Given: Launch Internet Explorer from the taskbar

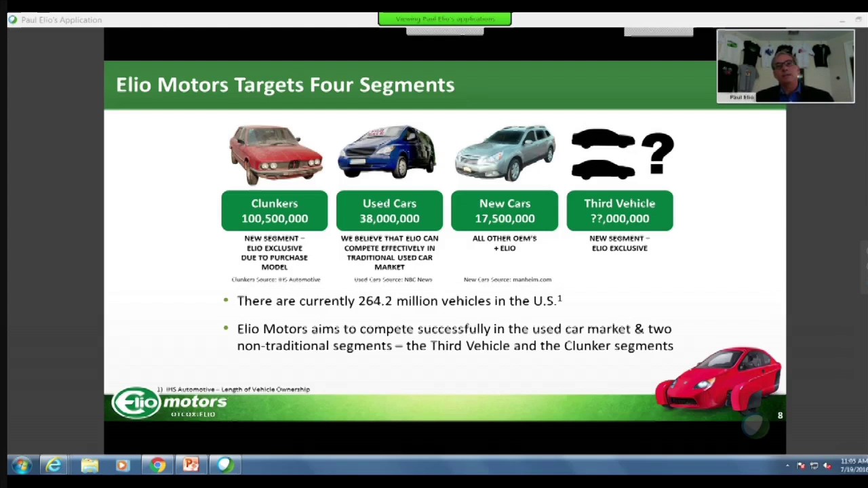Looking at the screenshot, I should (x=54, y=466).
